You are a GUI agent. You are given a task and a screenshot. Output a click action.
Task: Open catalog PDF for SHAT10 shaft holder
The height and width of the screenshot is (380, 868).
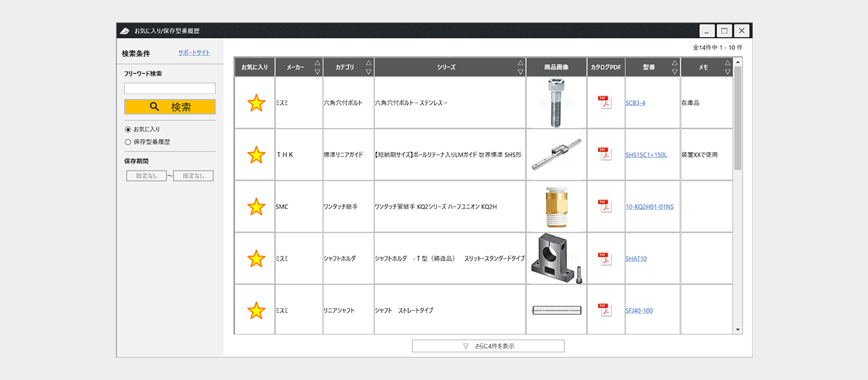[x=604, y=258]
